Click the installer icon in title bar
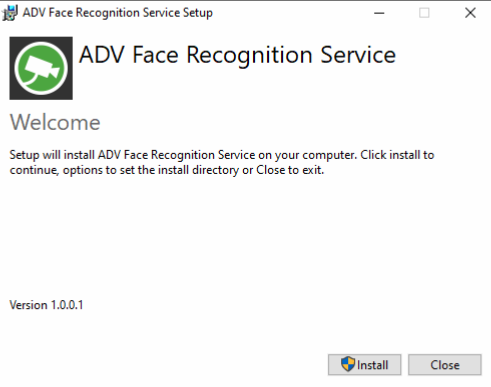Image resolution: width=491 pixels, height=387 pixels. pos(10,13)
